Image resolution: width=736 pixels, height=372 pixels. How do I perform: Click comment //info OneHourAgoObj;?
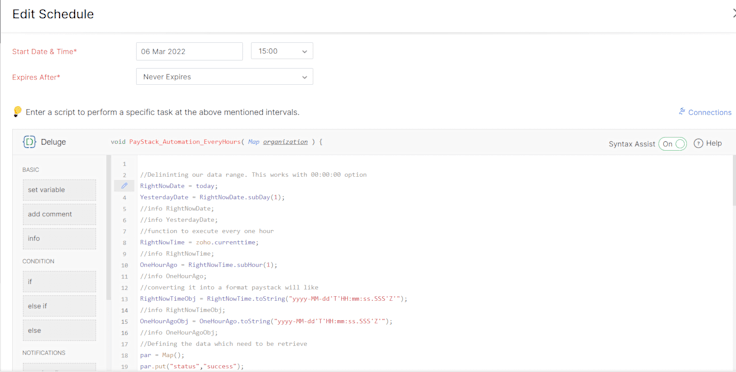pos(179,332)
